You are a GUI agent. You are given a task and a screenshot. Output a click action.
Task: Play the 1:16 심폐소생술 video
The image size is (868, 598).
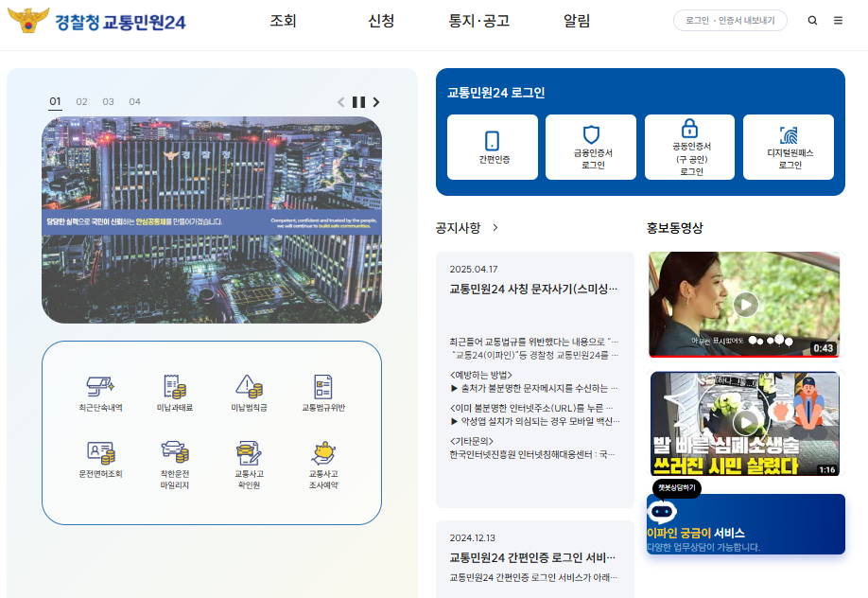click(x=744, y=423)
